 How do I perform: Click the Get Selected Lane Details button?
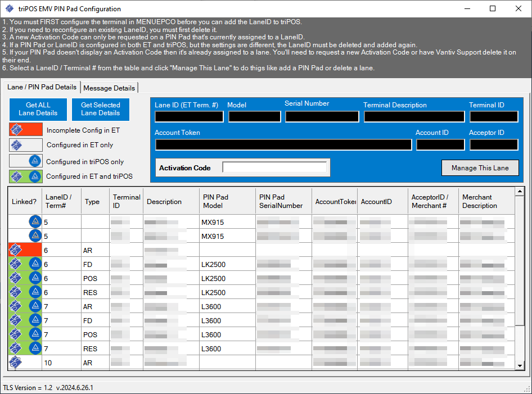101,109
